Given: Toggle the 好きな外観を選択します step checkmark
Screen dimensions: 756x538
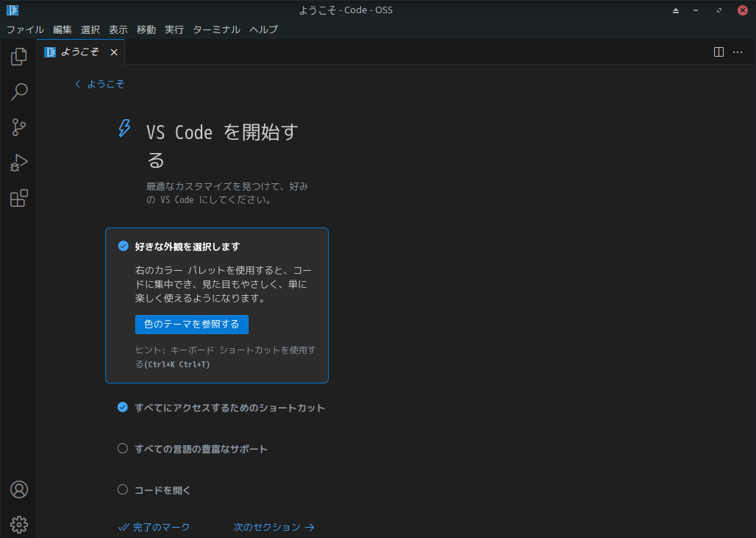Looking at the screenshot, I should point(124,246).
